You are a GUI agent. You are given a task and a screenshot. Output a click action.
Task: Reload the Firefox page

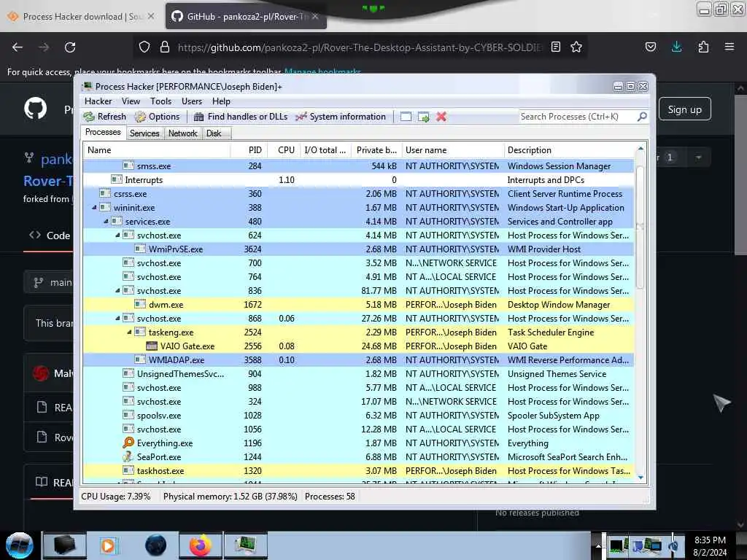coord(70,47)
